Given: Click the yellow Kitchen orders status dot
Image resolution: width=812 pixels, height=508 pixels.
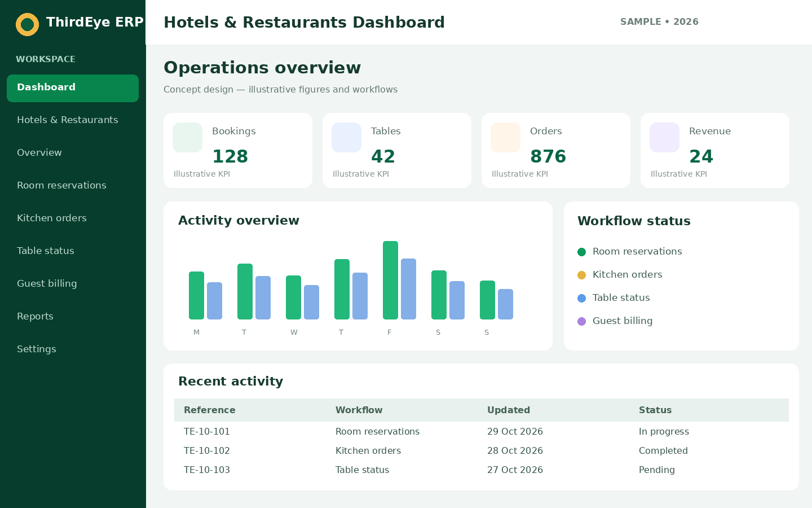Looking at the screenshot, I should (x=582, y=275).
